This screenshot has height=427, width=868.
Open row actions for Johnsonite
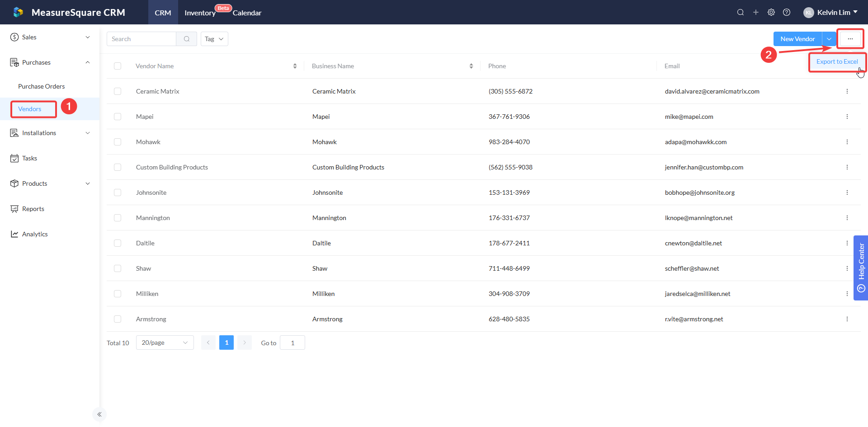(x=847, y=192)
